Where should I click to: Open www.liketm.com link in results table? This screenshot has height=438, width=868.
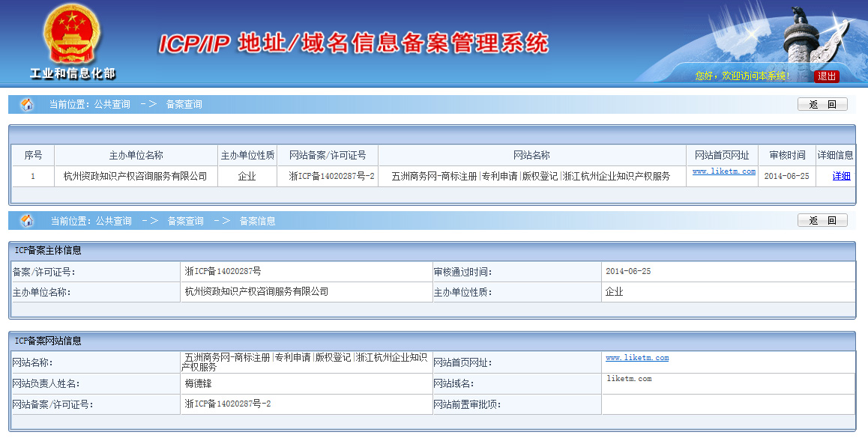tap(723, 171)
